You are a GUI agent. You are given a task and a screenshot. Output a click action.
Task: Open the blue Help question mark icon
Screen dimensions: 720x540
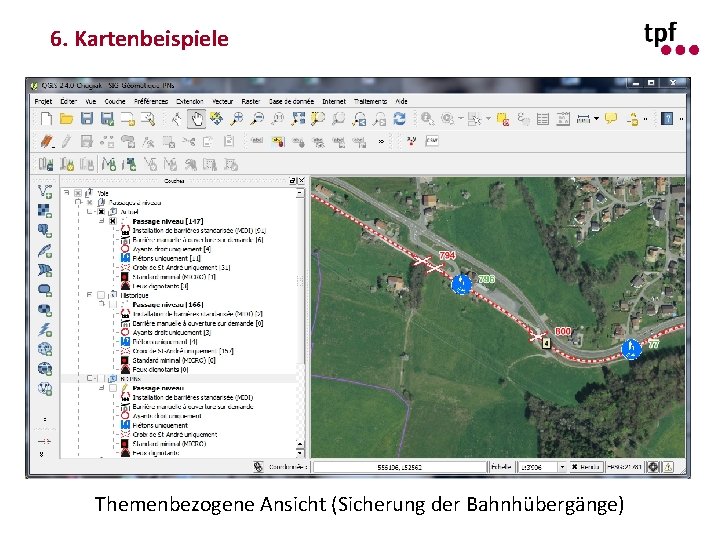point(667,119)
